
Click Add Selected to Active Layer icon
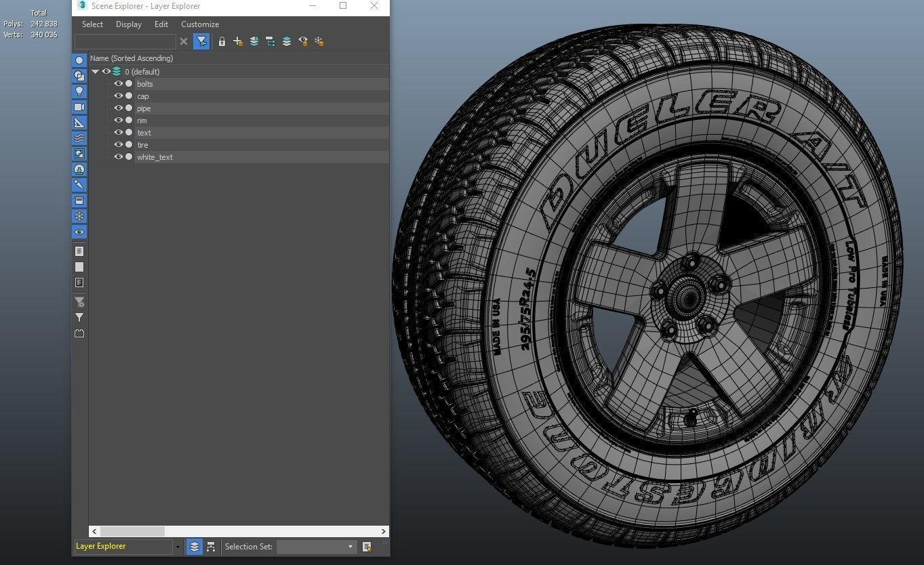click(x=254, y=41)
